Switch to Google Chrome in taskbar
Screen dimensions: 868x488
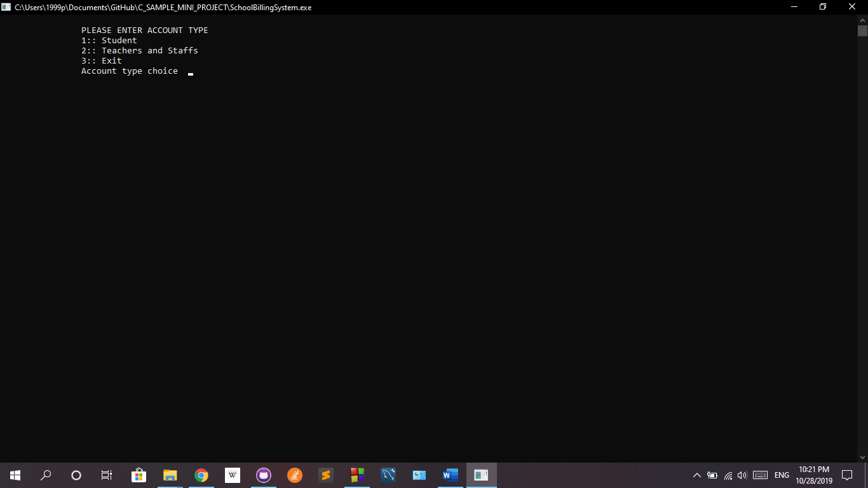[201, 475]
